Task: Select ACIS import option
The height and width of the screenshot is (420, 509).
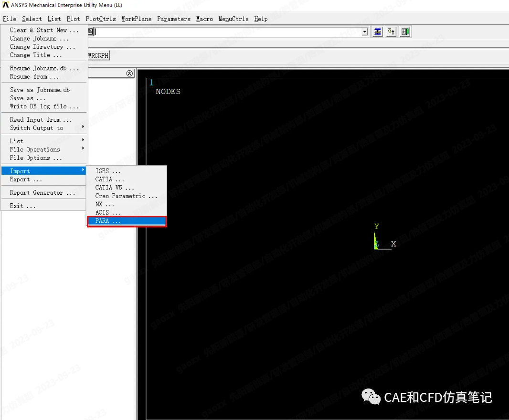Action: 127,212
